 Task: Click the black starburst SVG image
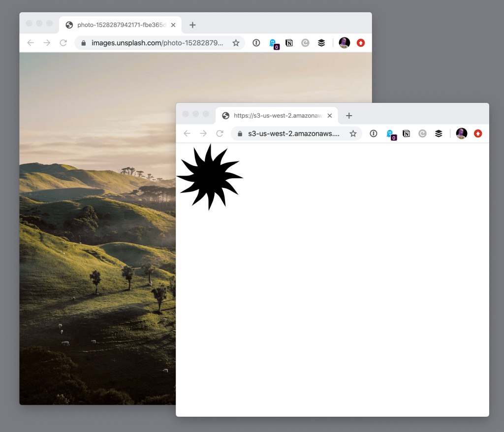pos(210,177)
